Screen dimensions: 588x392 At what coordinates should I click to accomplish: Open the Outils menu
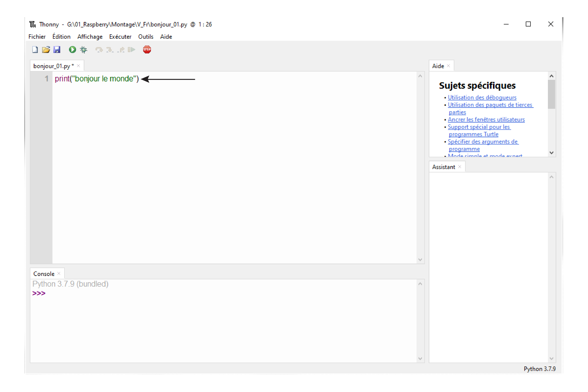[146, 37]
